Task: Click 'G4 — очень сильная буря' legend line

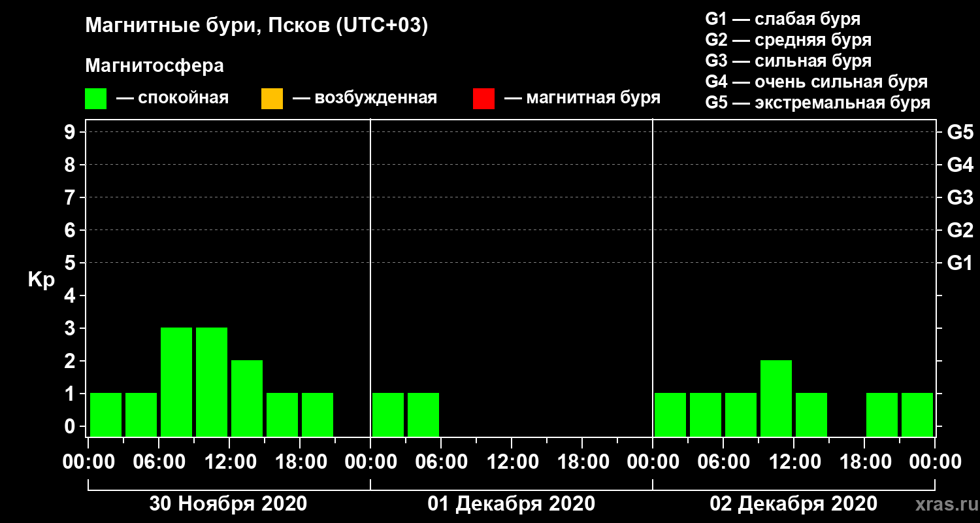Action: 817,82
